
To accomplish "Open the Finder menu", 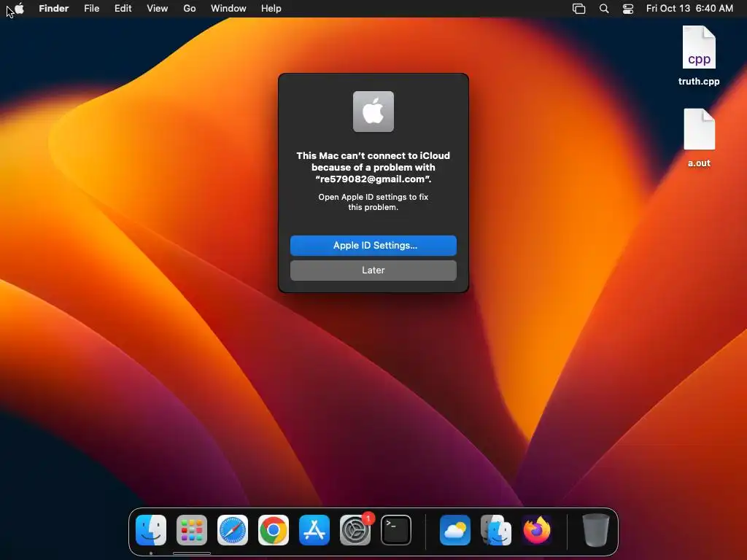I will [x=54, y=8].
